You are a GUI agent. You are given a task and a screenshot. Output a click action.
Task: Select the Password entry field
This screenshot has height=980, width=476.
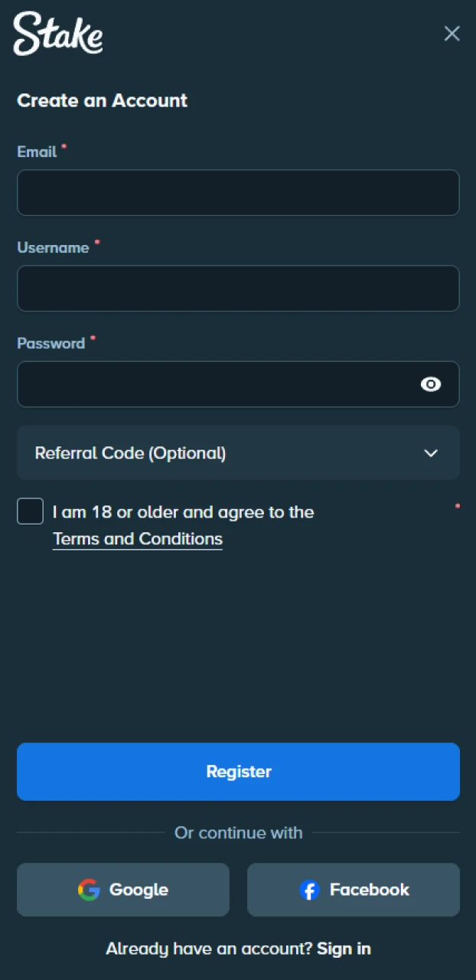pos(214,384)
